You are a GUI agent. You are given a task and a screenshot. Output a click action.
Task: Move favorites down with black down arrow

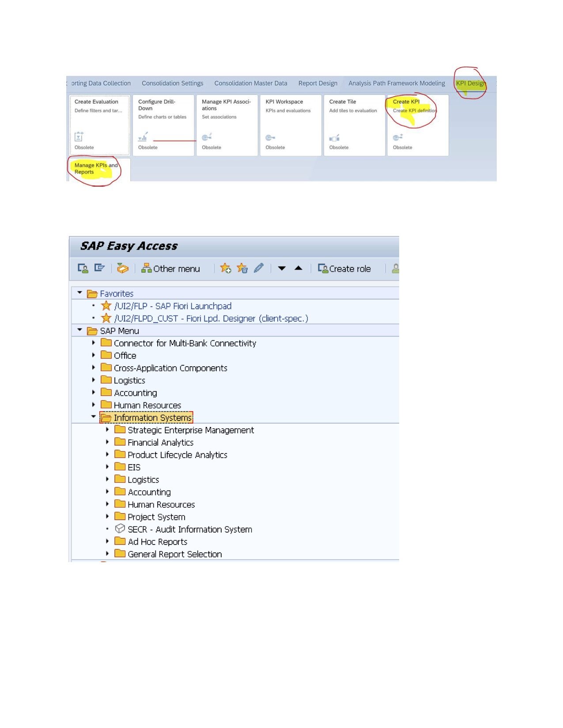tap(282, 268)
